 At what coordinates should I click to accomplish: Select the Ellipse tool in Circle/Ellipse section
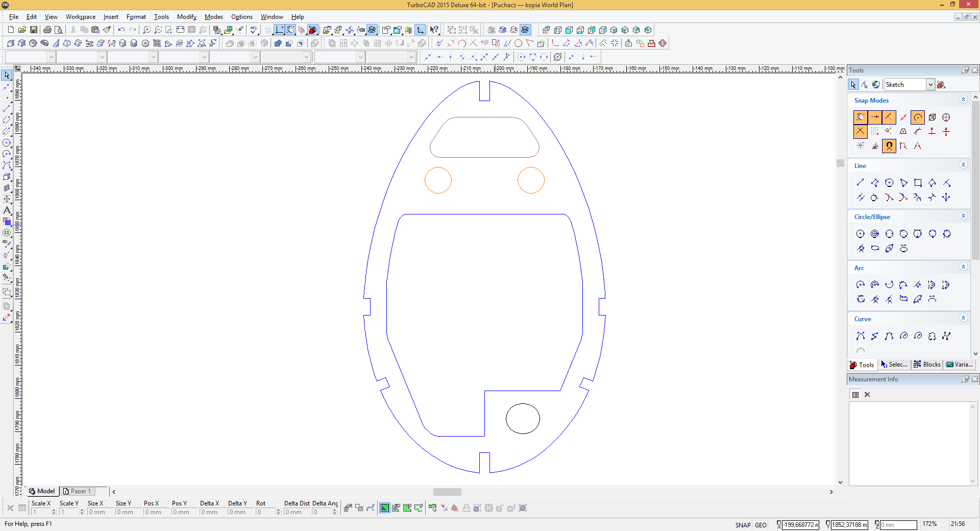pos(875,248)
